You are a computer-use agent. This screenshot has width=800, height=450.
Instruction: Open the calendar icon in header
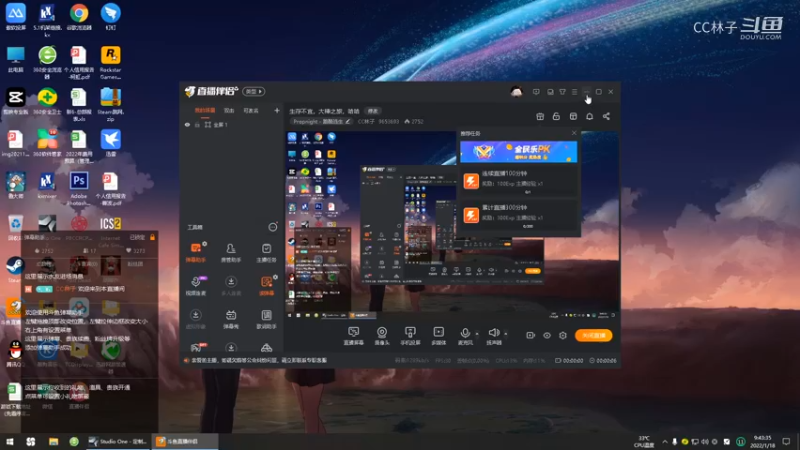coord(573,116)
